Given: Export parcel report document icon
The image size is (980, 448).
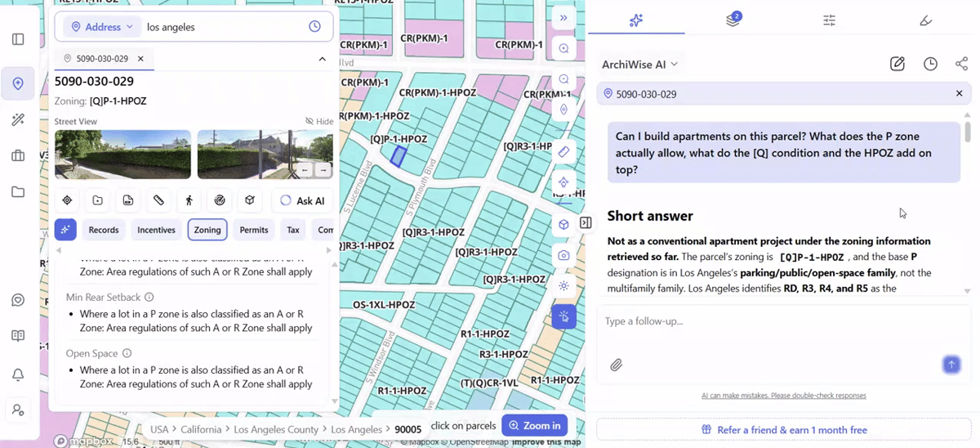Looking at the screenshot, I should [x=128, y=200].
